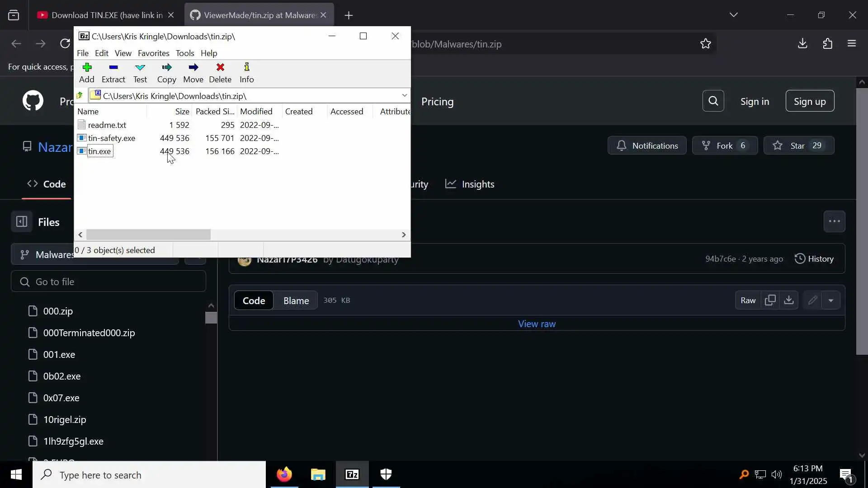The width and height of the screenshot is (868, 488).
Task: Star the repository
Action: tap(798, 145)
